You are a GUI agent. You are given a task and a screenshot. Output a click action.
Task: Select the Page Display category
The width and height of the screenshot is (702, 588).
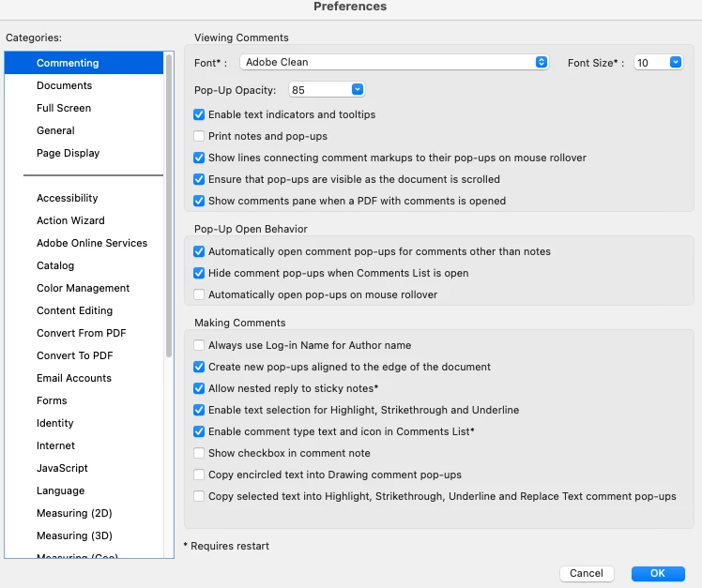click(x=68, y=153)
